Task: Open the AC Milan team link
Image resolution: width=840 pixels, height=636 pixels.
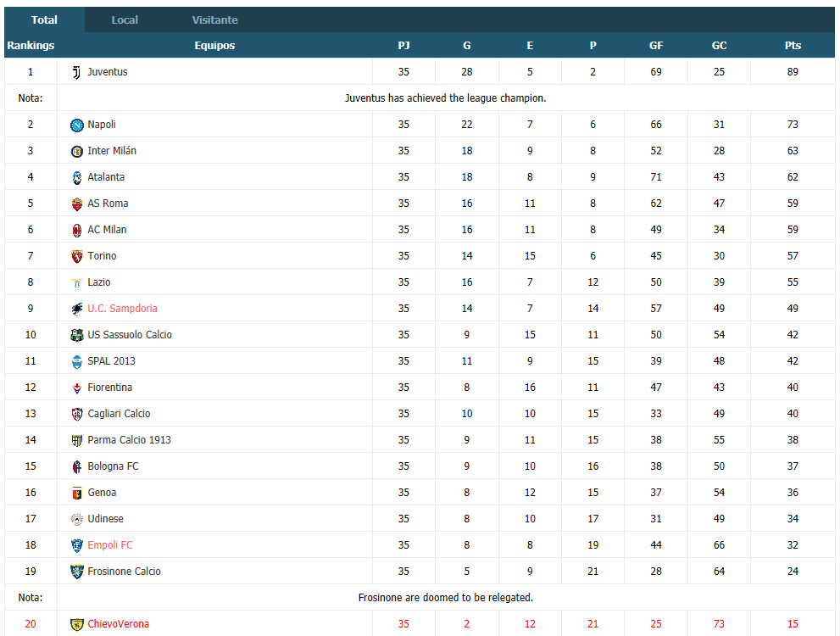Action: pyautogui.click(x=107, y=229)
